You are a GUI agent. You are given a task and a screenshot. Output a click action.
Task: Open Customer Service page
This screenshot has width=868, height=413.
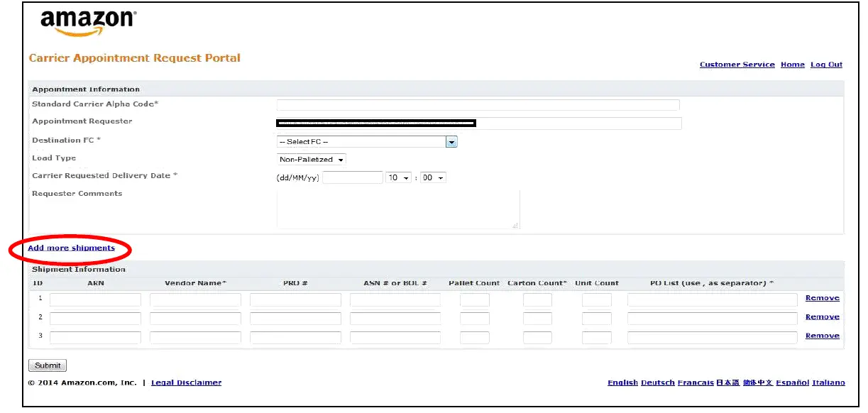point(737,65)
